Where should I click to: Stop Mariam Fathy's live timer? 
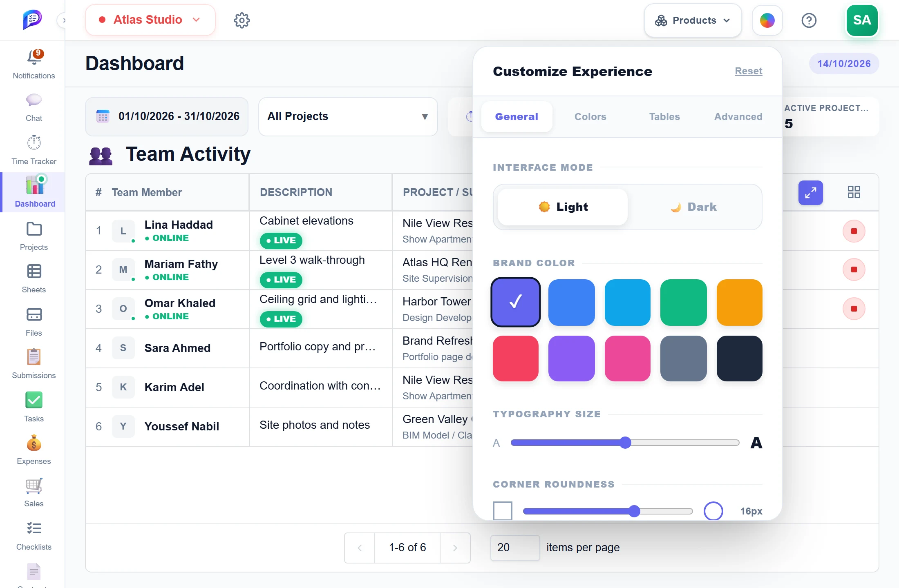tap(854, 269)
